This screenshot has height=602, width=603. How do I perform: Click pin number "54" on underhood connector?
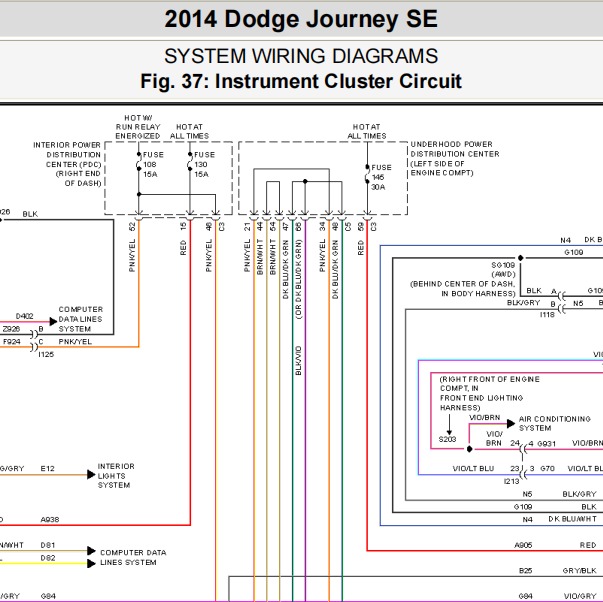click(x=273, y=227)
